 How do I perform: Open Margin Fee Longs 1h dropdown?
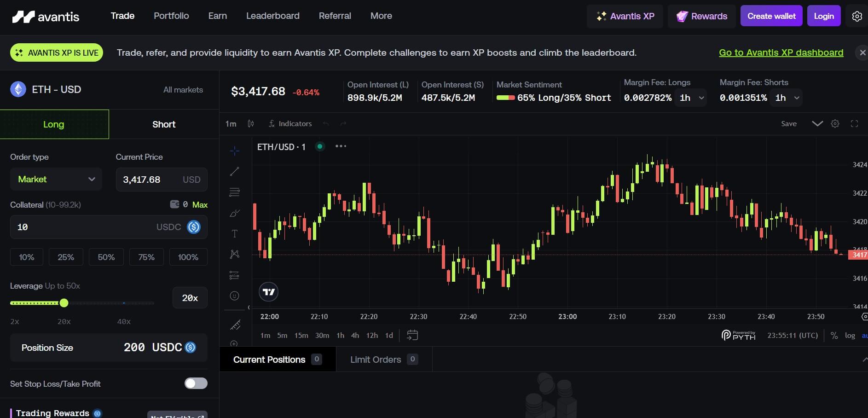click(x=691, y=98)
